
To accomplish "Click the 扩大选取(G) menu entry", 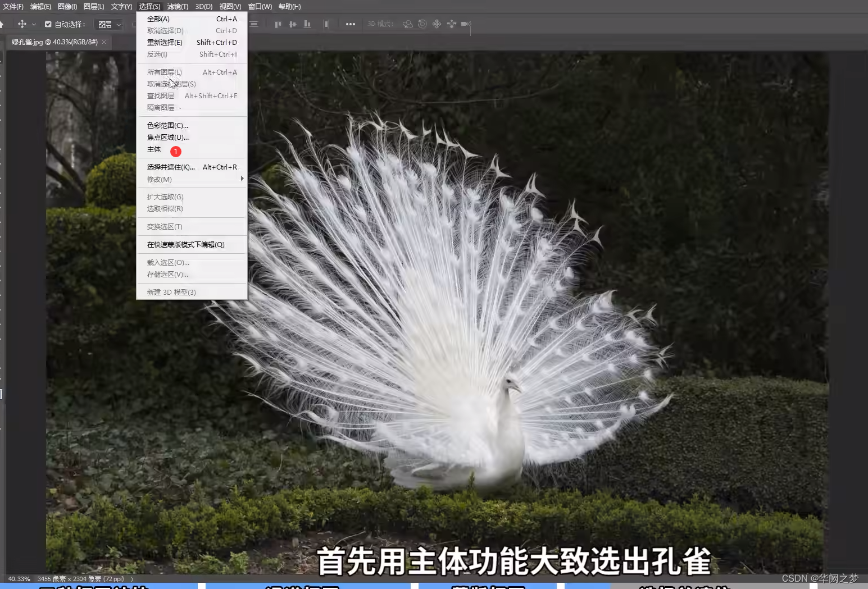I will pyautogui.click(x=192, y=197).
